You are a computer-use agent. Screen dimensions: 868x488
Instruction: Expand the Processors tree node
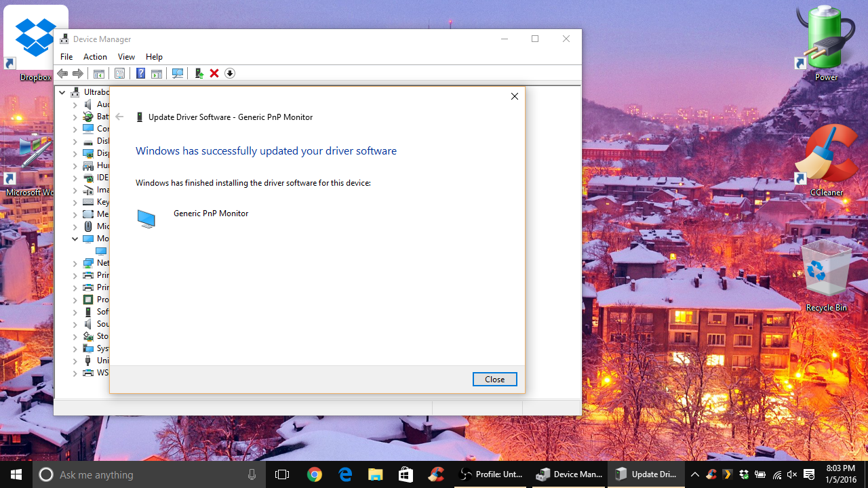tap(75, 300)
